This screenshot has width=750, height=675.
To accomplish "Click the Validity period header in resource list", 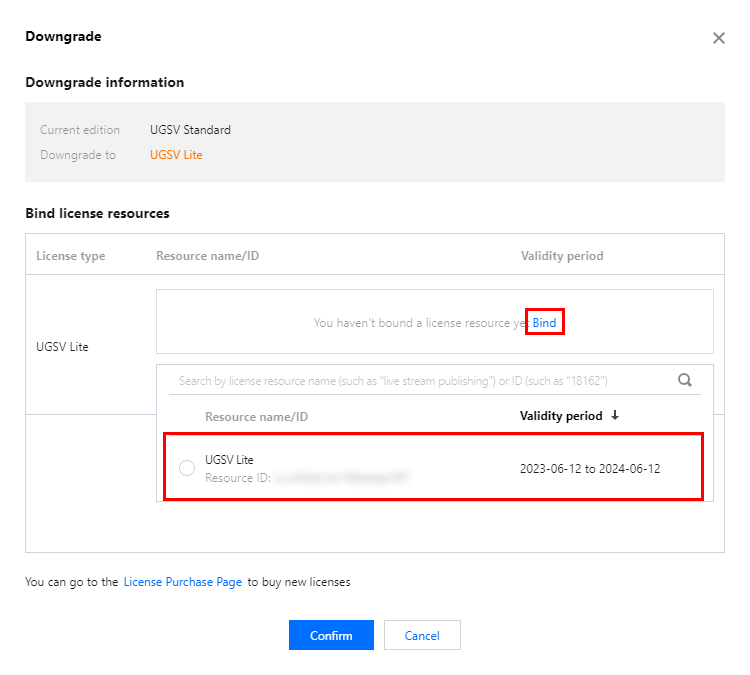I will (x=561, y=416).
